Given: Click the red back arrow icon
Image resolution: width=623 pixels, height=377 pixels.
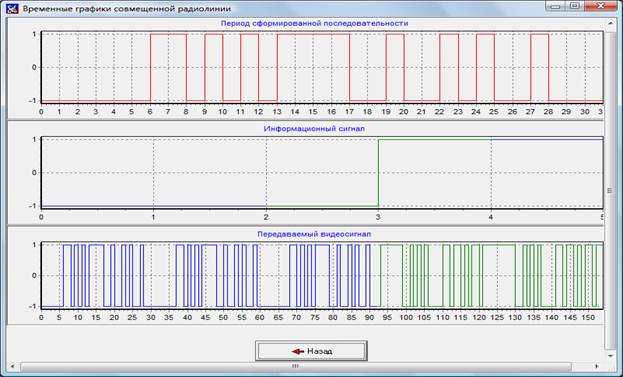Looking at the screenshot, I should (x=297, y=352).
